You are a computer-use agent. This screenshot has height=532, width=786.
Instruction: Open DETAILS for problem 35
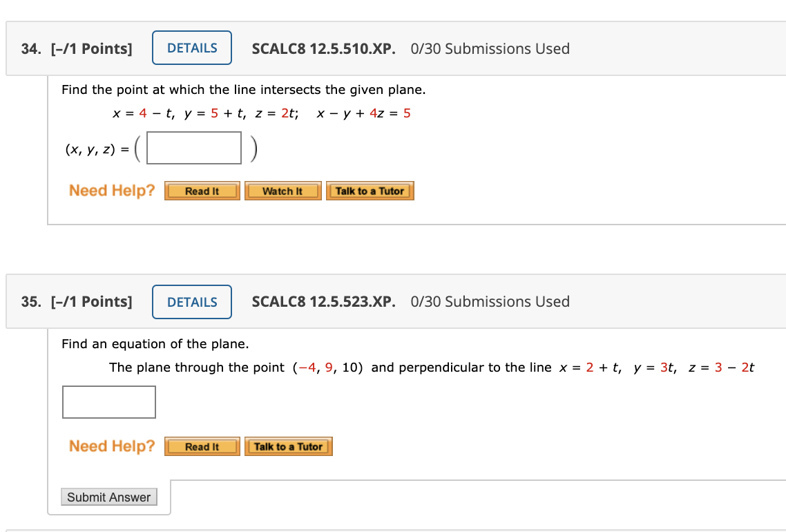(x=192, y=302)
